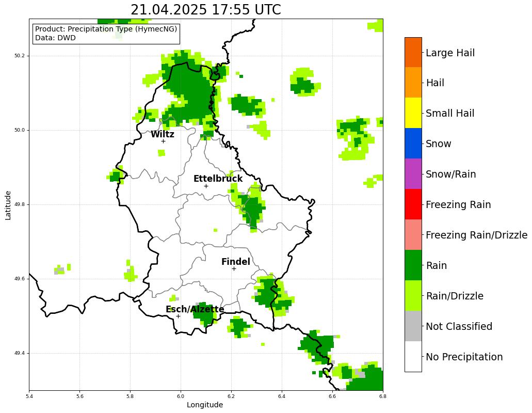Select the Not Classified gray swatch

(x=413, y=326)
